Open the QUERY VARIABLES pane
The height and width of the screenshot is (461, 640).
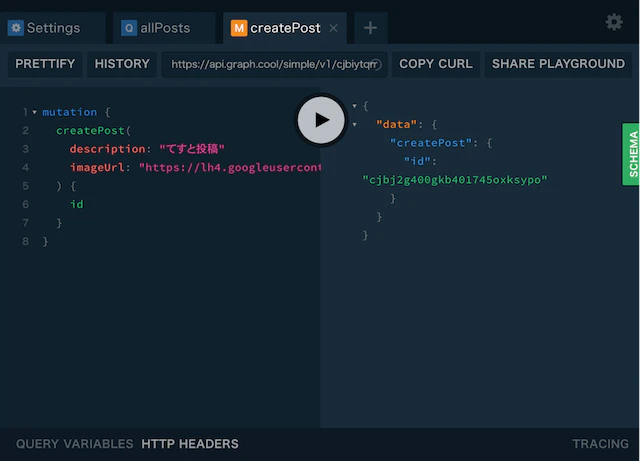pyautogui.click(x=75, y=444)
